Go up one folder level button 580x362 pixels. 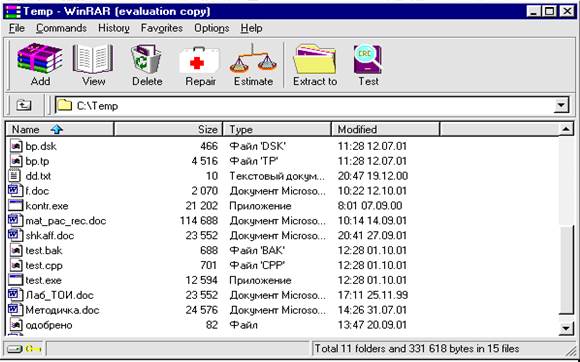coord(24,106)
